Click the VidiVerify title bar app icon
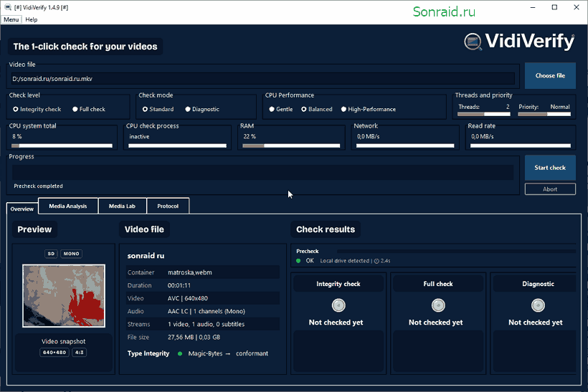This screenshot has width=588, height=392. click(7, 7)
